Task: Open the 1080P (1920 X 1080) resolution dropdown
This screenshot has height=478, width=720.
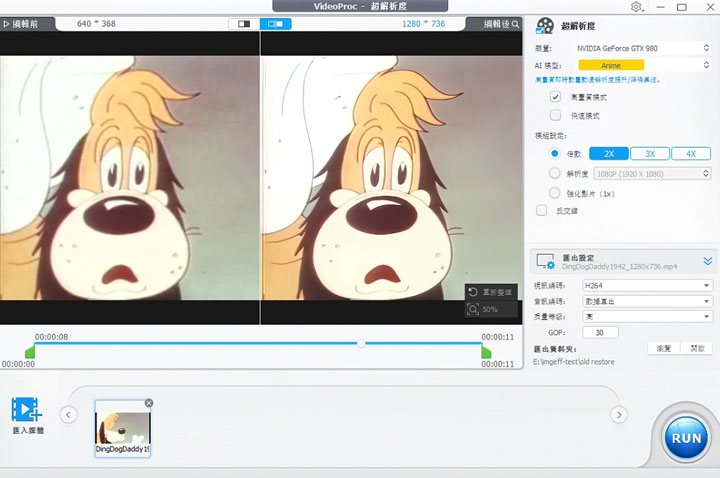Action: pyautogui.click(x=652, y=174)
